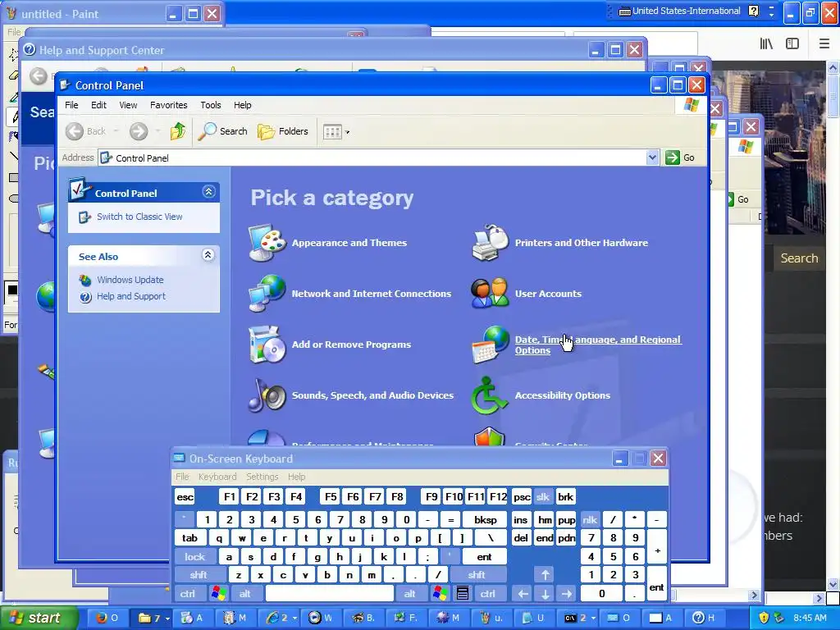Screen dimensions: 840x630
Task: Open the File menu in Control Panel
Action: coord(72,105)
